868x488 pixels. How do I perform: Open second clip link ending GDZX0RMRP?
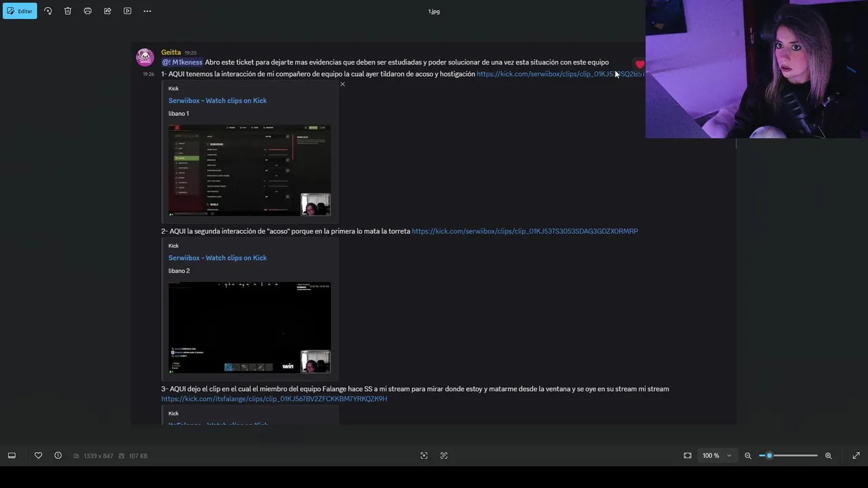click(x=525, y=231)
